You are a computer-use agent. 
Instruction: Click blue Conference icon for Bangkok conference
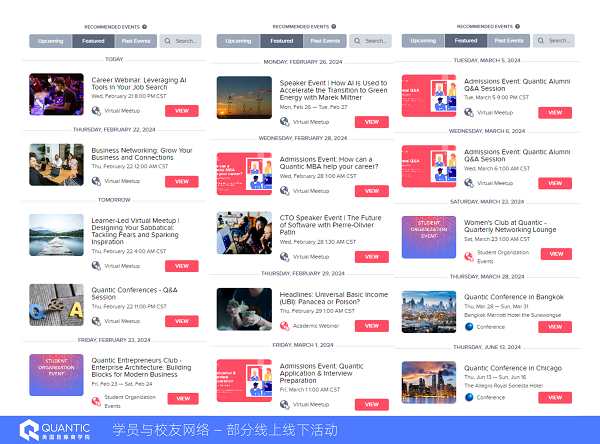(469, 326)
